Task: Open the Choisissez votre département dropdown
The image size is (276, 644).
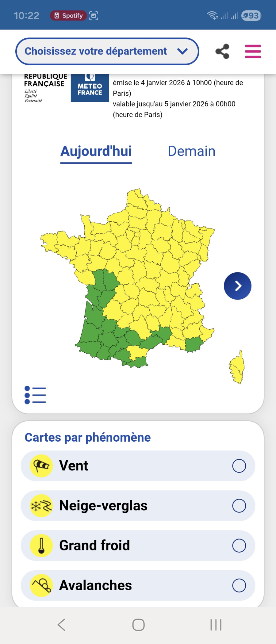Action: tap(107, 51)
